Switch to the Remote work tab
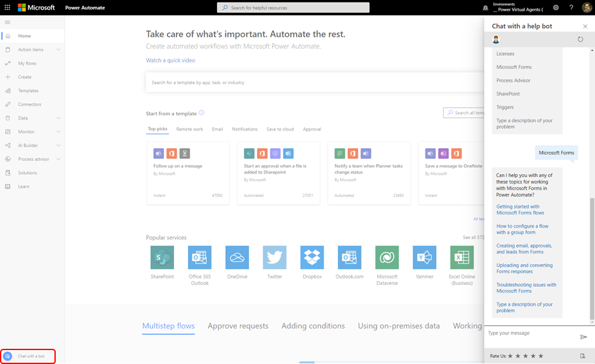The width and height of the screenshot is (595, 364). coord(190,129)
